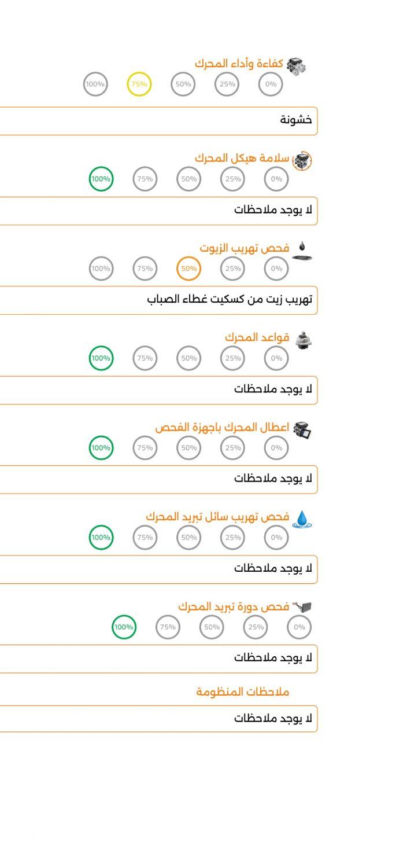
Task: Select 75% rating for كفاءة وأداء المحرك
Action: (x=139, y=84)
